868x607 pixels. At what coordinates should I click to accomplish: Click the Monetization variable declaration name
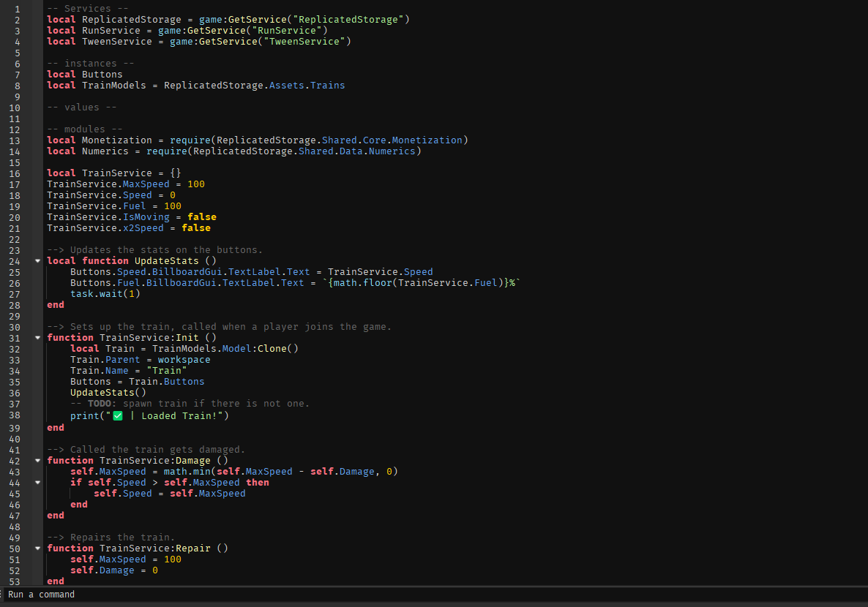(x=116, y=140)
